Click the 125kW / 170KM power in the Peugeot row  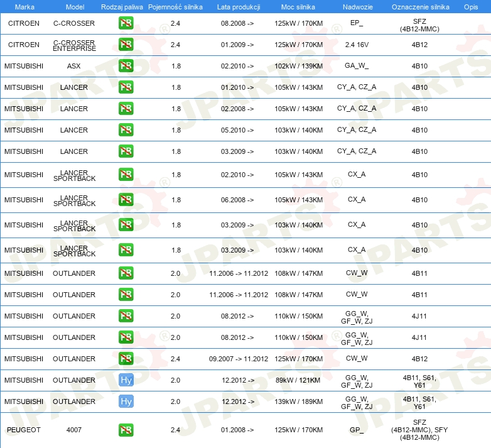pos(299,430)
